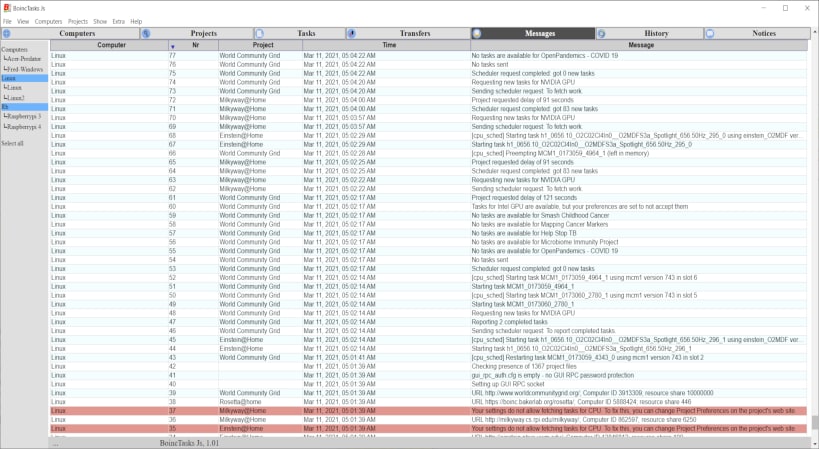Viewport: 819px width, 449px height.
Task: Click 'Restarting task MCM1_0173059_4343_0' message row
Action: [x=588, y=358]
